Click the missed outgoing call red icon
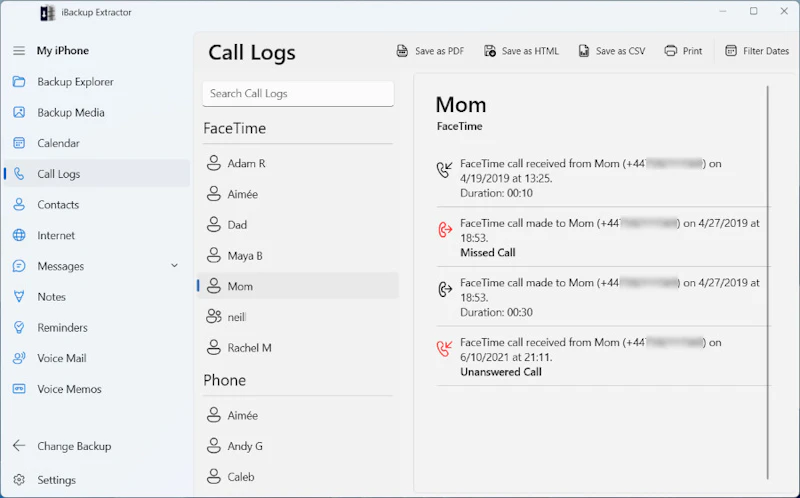Image resolution: width=800 pixels, height=498 pixels. point(445,230)
